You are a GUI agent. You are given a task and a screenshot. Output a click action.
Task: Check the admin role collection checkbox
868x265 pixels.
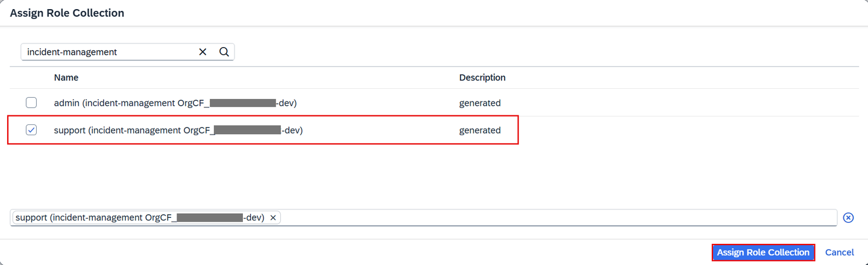pyautogui.click(x=31, y=103)
